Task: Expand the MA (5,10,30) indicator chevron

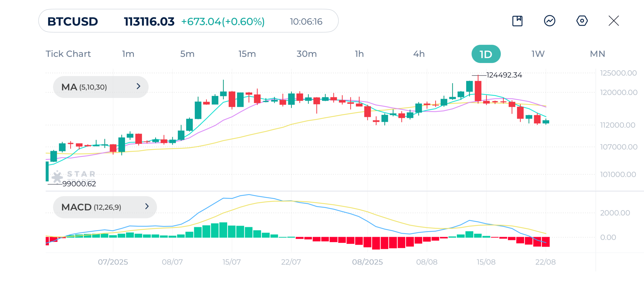Action: (x=138, y=86)
